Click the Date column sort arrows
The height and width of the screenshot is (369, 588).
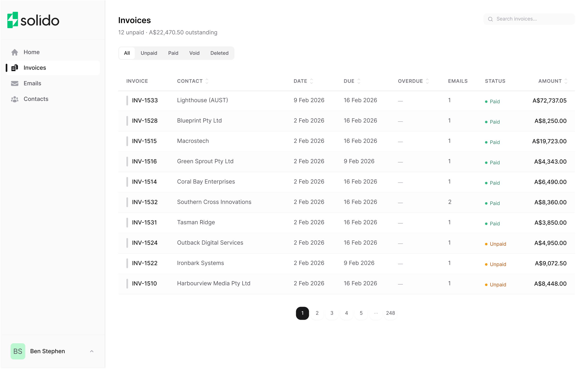click(x=311, y=81)
